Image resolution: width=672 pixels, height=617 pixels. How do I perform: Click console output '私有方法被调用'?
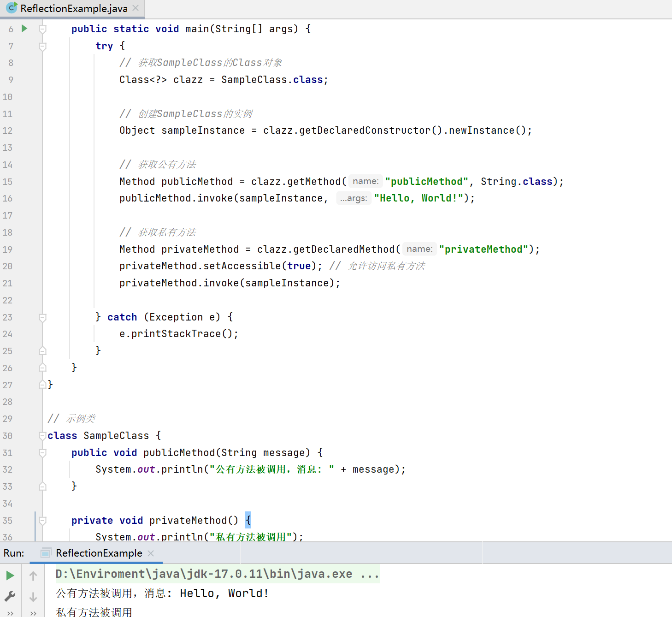click(94, 612)
